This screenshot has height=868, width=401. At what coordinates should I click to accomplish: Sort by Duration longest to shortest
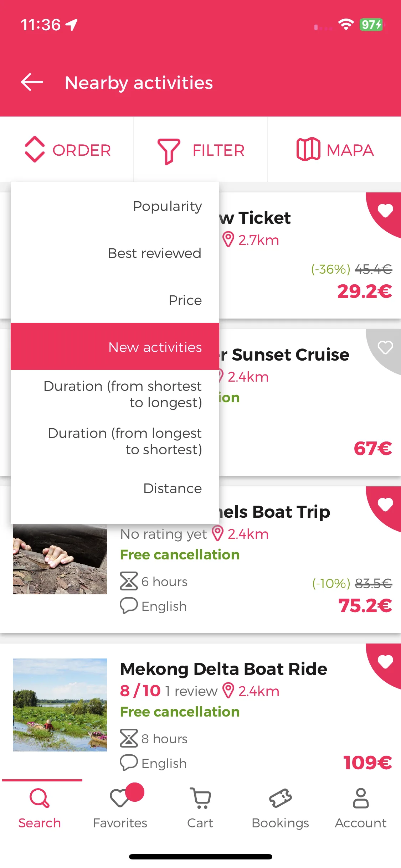click(x=115, y=441)
